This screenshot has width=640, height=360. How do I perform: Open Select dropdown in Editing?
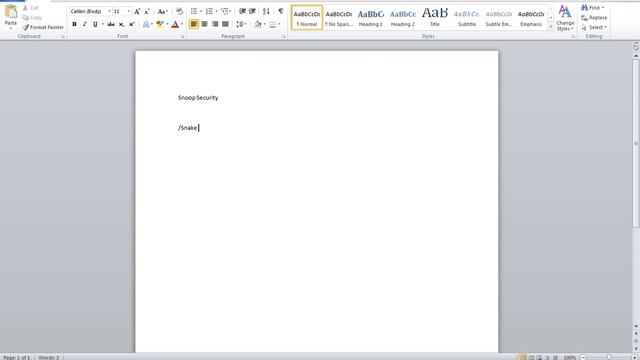594,27
